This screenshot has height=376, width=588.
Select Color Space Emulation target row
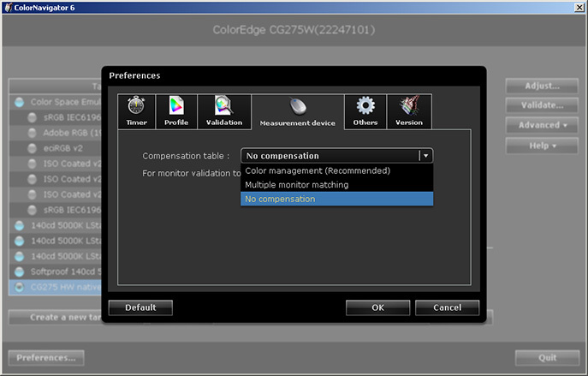pos(55,102)
